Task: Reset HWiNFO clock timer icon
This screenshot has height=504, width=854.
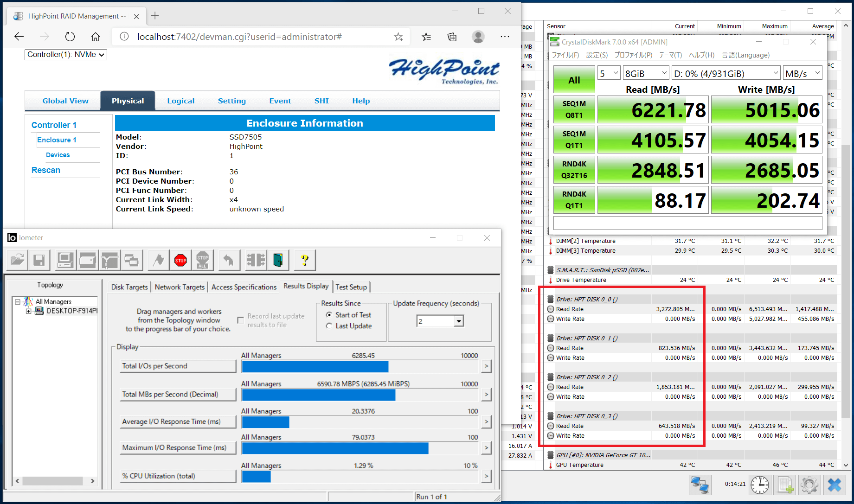Action: [x=760, y=485]
